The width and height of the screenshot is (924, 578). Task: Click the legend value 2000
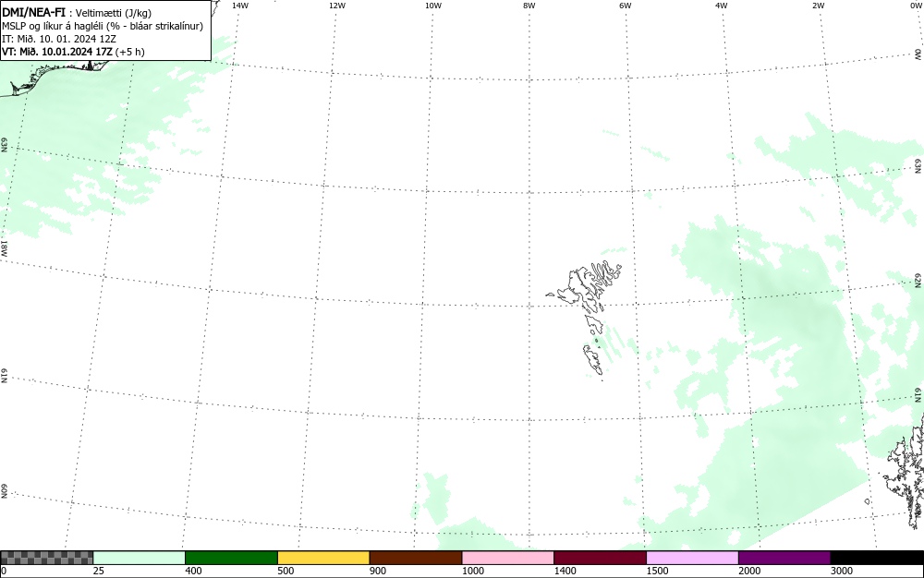(x=749, y=571)
